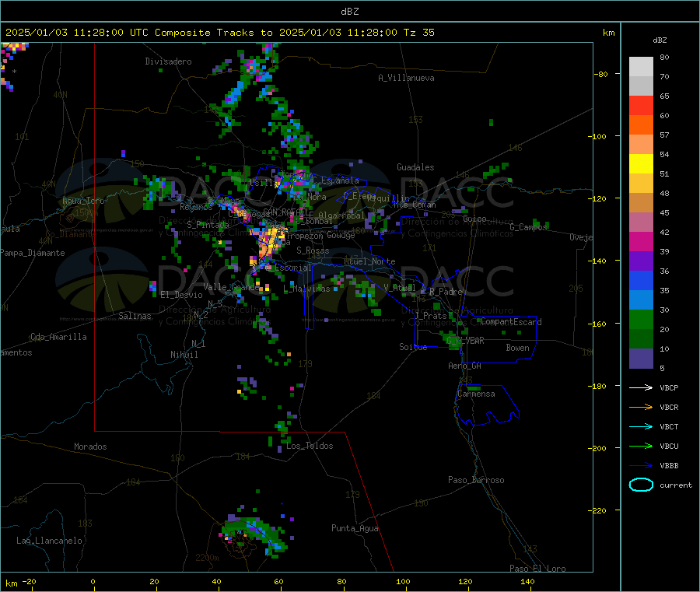Select the magenta 39-42 dBZ legend swatch
This screenshot has width=700, height=592.
point(641,241)
